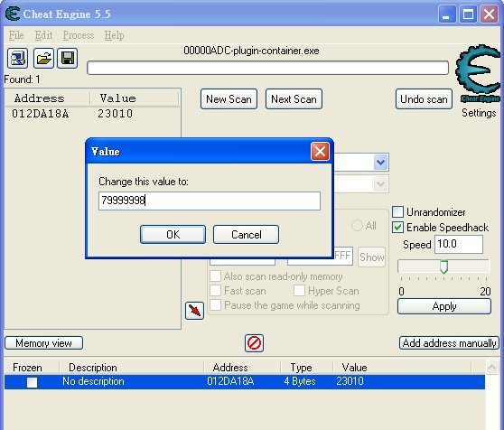Click the Speed input showing 10.0
The width and height of the screenshot is (504, 430).
[x=459, y=244]
